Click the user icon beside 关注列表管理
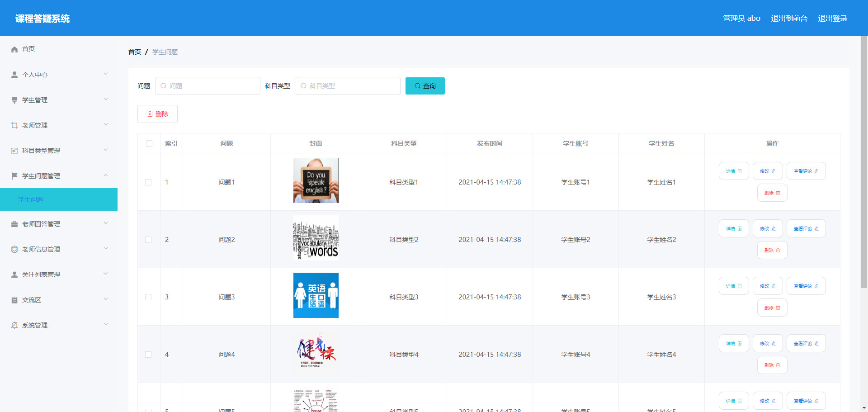The height and width of the screenshot is (412, 868). point(14,275)
